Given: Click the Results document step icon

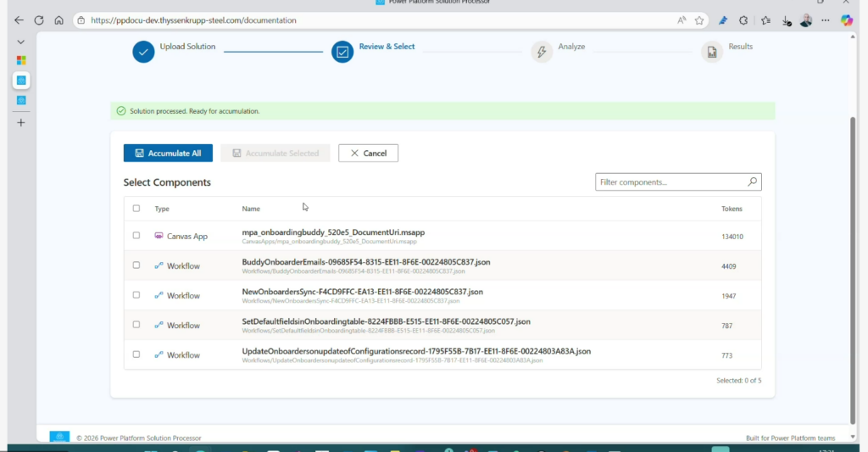Looking at the screenshot, I should pyautogui.click(x=712, y=53).
